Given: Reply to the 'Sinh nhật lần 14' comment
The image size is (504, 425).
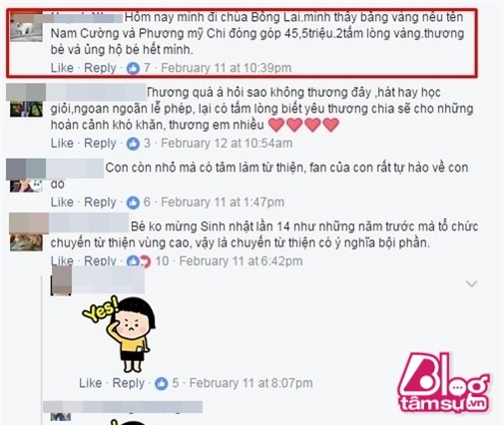Looking at the screenshot, I should click(100, 261).
